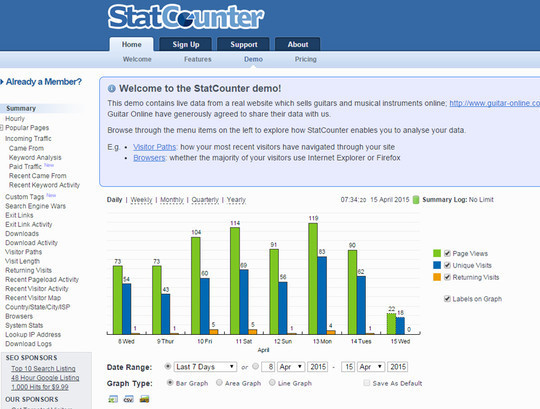This screenshot has width=540, height=409.
Task: Click the info icon beside Welcome heading
Action: tap(112, 88)
